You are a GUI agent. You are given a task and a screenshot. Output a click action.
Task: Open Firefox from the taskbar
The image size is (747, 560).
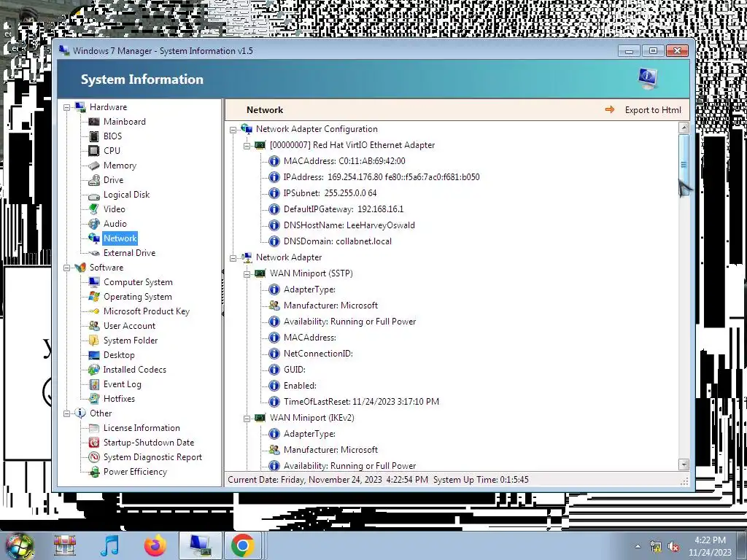pyautogui.click(x=155, y=545)
